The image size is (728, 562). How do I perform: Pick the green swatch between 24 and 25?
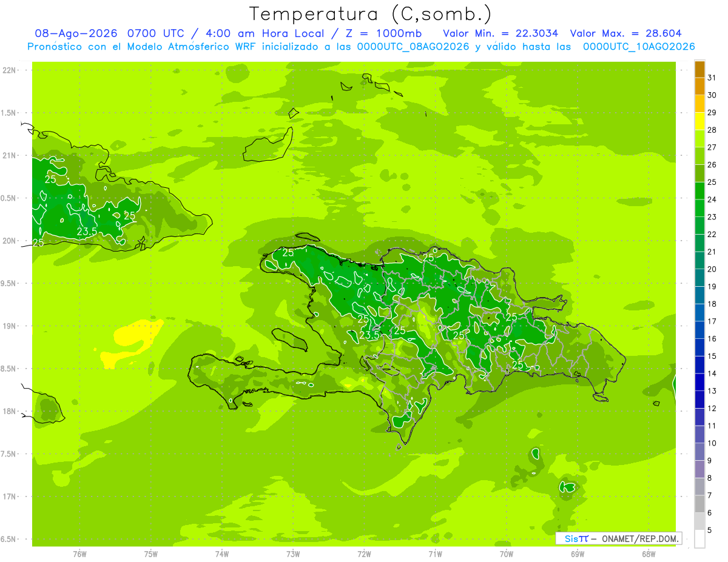(699, 191)
